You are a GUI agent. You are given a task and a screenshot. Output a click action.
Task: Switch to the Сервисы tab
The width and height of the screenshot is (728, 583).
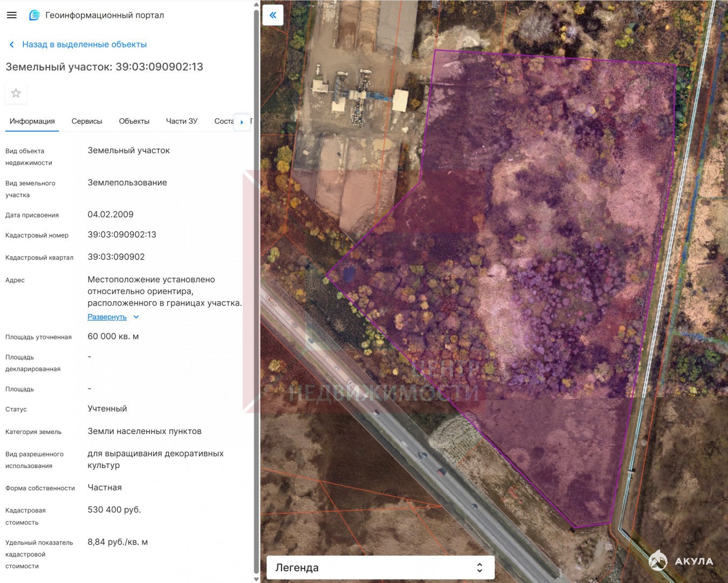click(87, 121)
